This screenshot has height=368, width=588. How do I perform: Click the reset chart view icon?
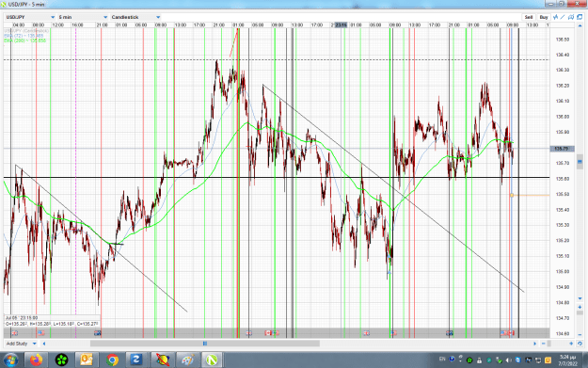click(580, 344)
